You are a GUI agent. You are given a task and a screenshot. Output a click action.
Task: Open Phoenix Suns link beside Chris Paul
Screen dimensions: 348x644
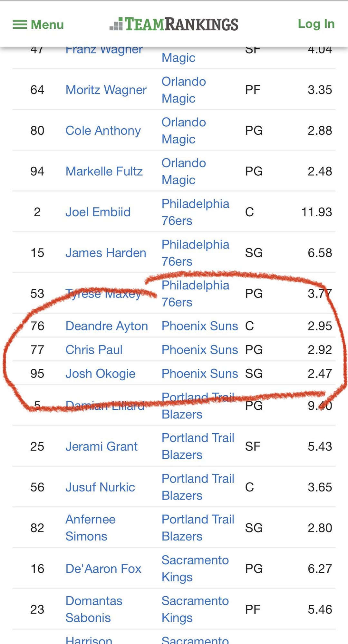pos(200,350)
